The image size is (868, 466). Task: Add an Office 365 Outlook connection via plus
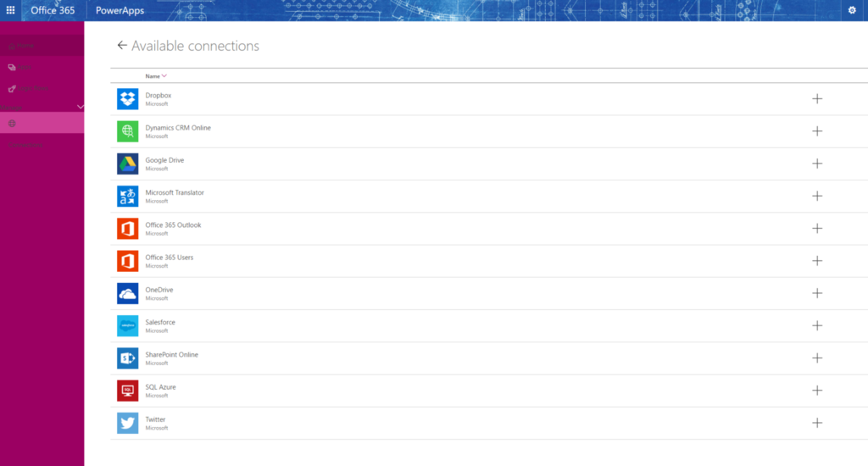click(817, 228)
